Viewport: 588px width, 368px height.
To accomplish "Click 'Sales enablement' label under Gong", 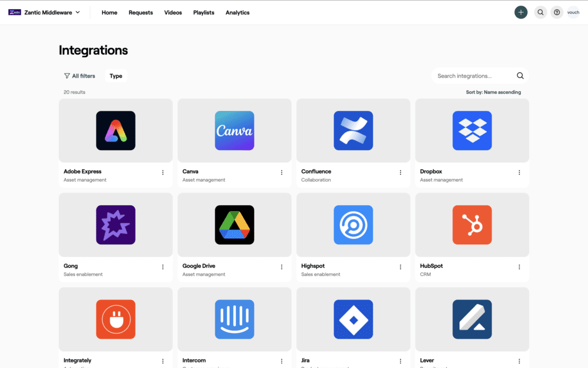I will pos(83,274).
